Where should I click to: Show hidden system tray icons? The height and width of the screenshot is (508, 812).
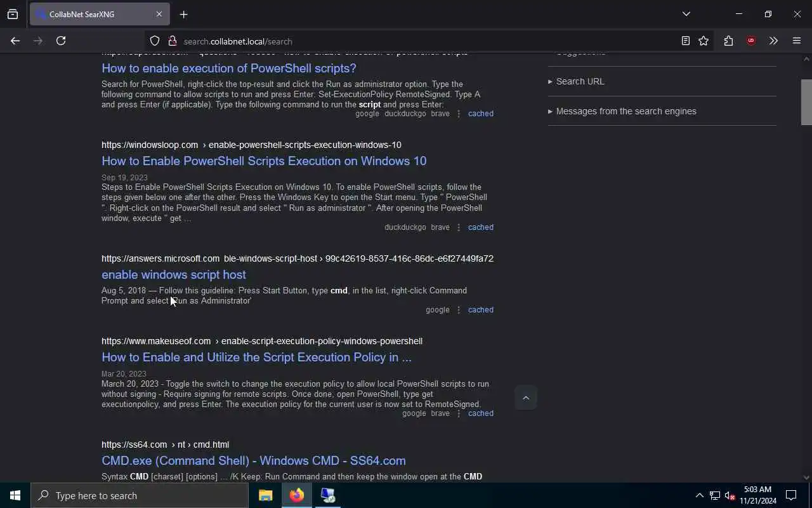click(x=699, y=495)
